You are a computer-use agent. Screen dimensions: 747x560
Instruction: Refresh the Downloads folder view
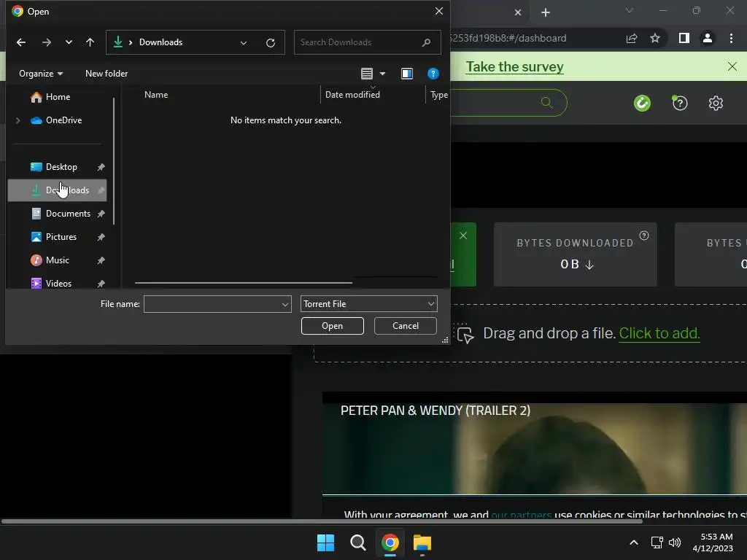pos(271,43)
